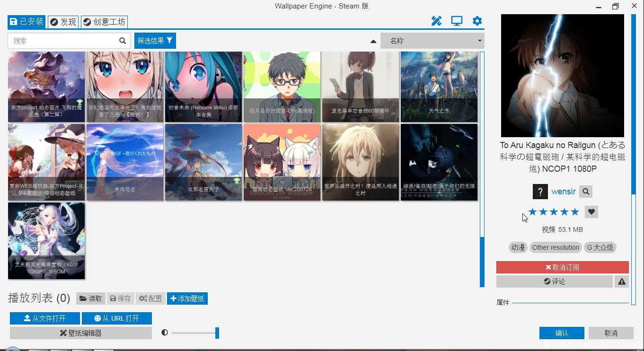
Task: Open the 筛选结果 filter dropdown
Action: (155, 41)
